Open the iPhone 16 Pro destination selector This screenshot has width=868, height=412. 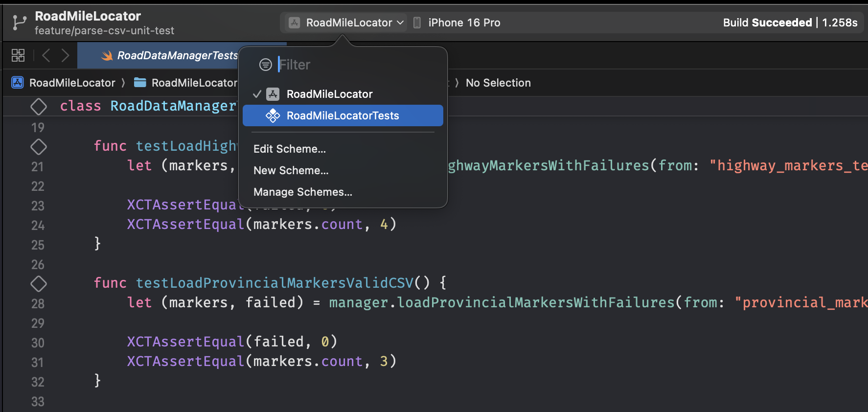click(463, 23)
